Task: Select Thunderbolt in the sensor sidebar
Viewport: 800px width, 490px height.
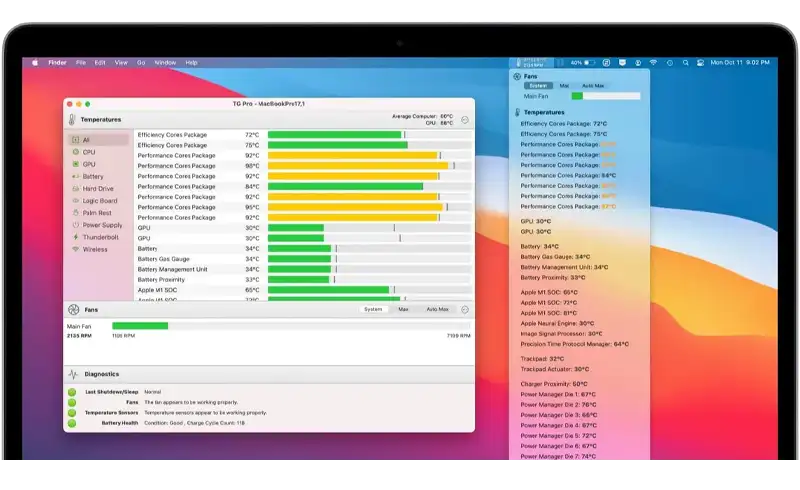Action: [100, 237]
